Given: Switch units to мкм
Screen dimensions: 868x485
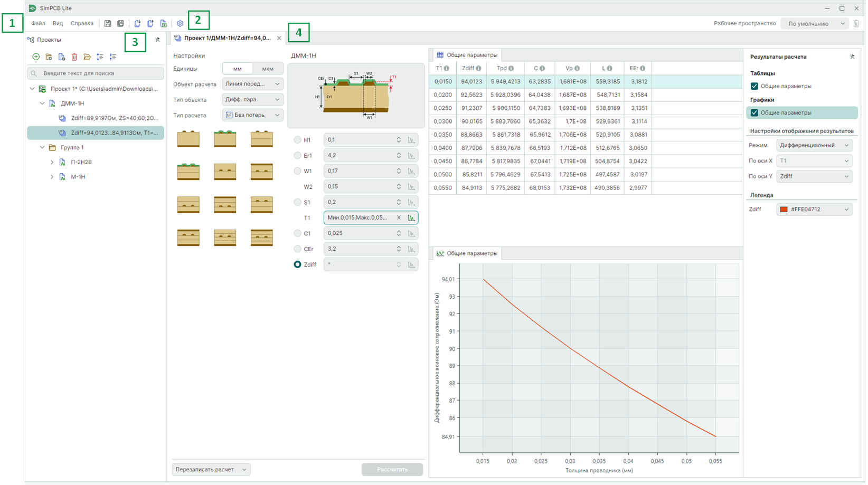Looking at the screenshot, I should (268, 69).
